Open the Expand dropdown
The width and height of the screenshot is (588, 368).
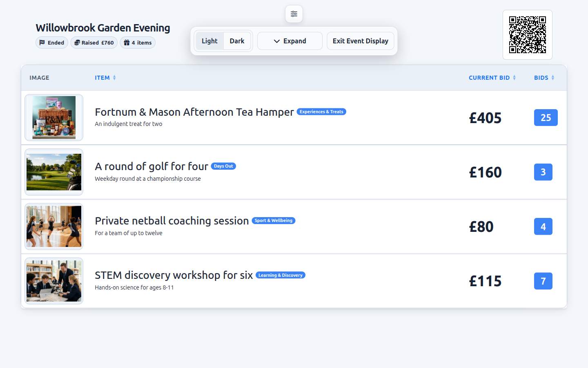(290, 41)
